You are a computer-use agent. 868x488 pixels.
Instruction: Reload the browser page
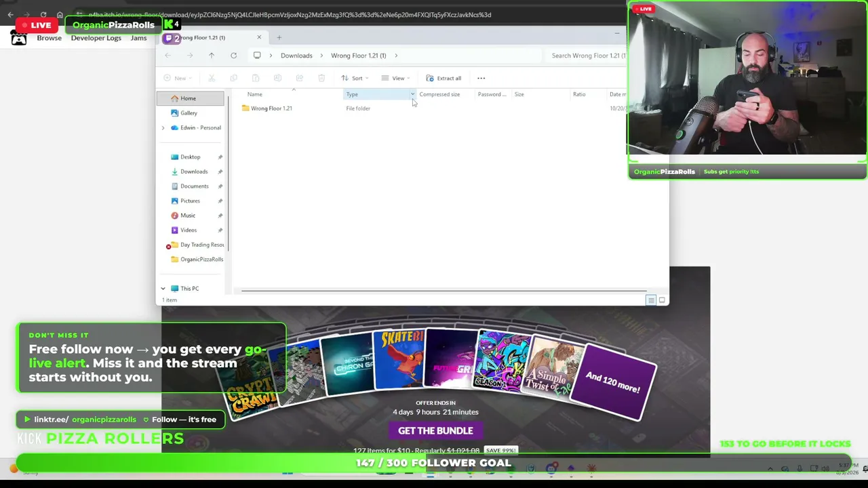[x=43, y=15]
